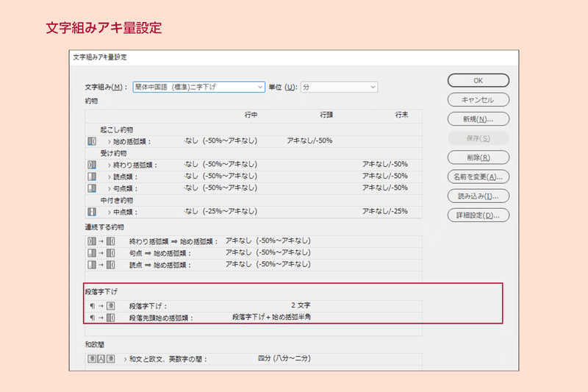Select the 始め括弧類 行頭 value アキなし/-50%

pyautogui.click(x=309, y=140)
